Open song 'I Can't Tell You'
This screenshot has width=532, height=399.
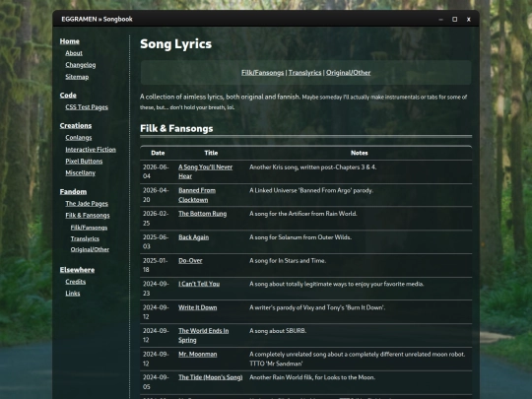coord(199,284)
